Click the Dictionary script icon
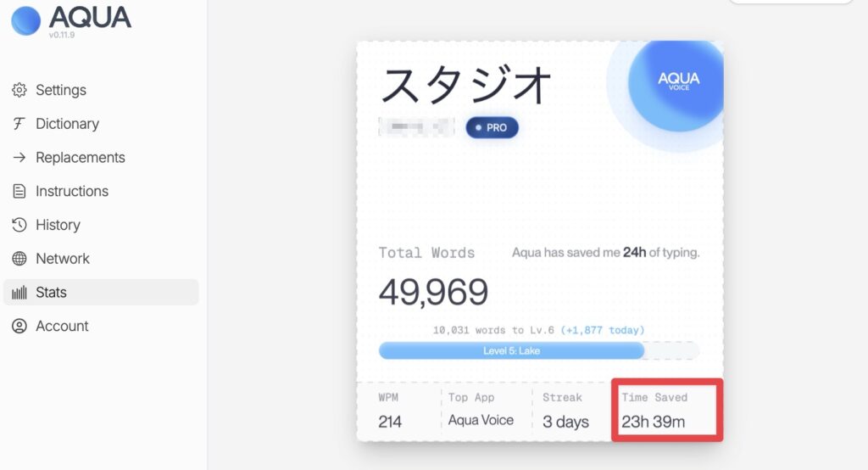868x470 pixels. pos(19,124)
